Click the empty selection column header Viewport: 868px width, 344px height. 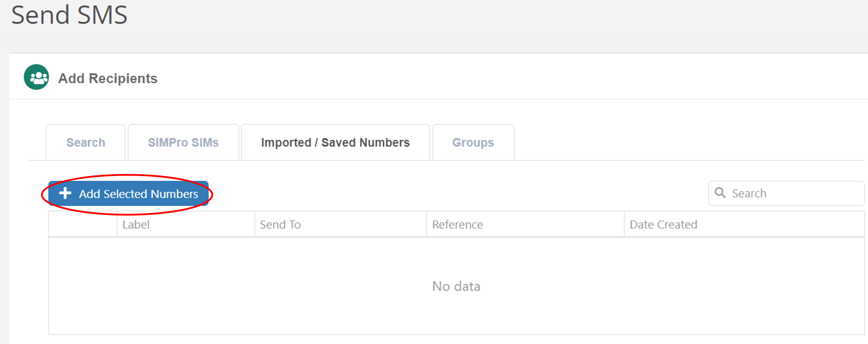83,224
